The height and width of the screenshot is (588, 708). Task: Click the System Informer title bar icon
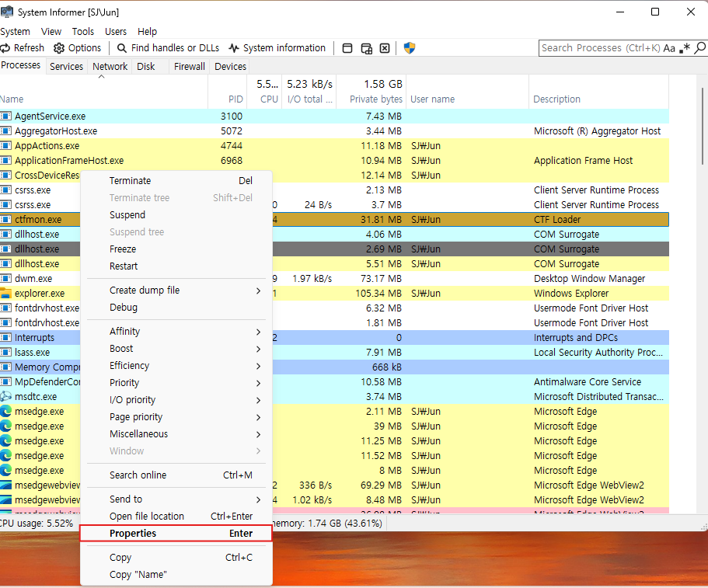[x=6, y=12]
